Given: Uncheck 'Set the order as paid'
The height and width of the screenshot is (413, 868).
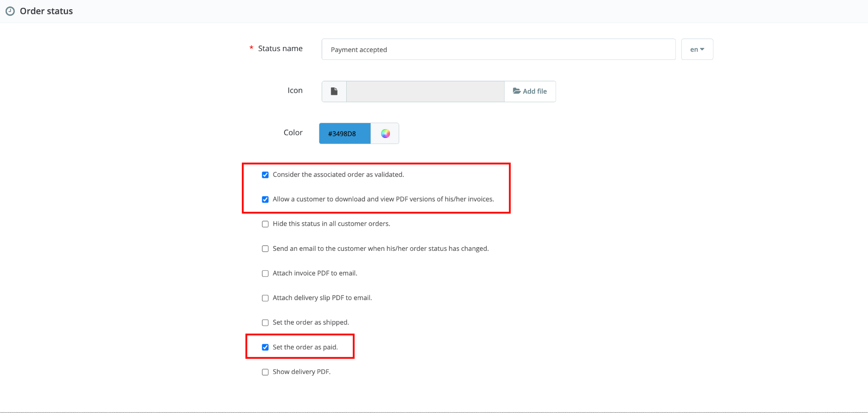Looking at the screenshot, I should coord(265,347).
